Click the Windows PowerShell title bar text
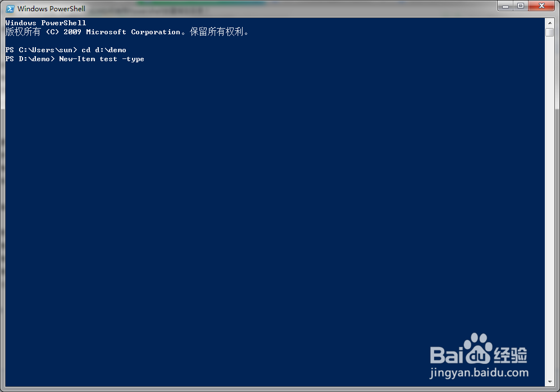Image resolution: width=560 pixels, height=392 pixels. [x=52, y=8]
